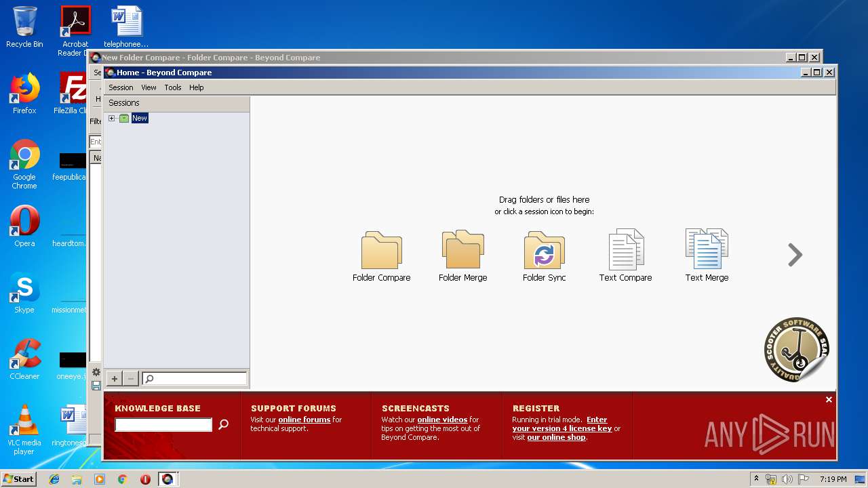The height and width of the screenshot is (488, 868).
Task: Click the sessions search field
Action: pyautogui.click(x=195, y=379)
